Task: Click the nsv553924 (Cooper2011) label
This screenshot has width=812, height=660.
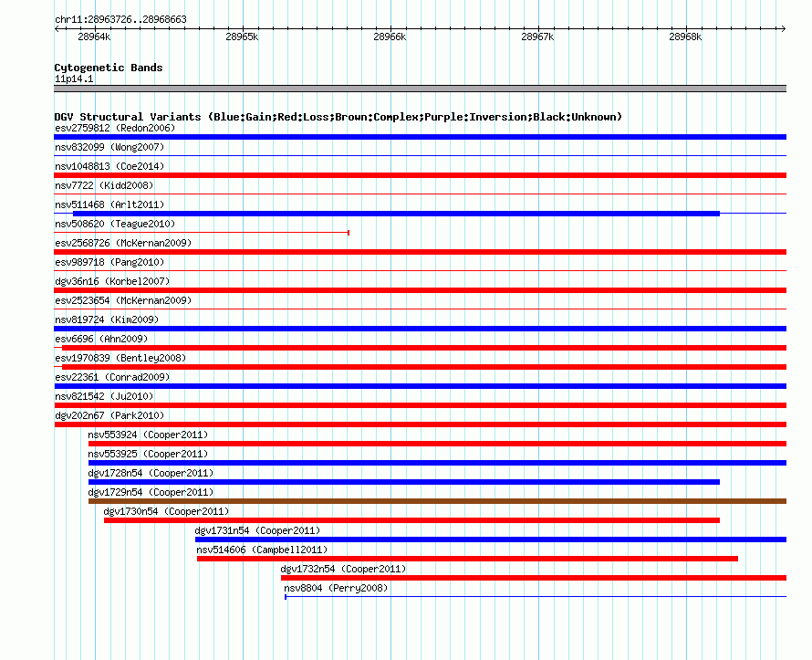Action: coord(148,435)
